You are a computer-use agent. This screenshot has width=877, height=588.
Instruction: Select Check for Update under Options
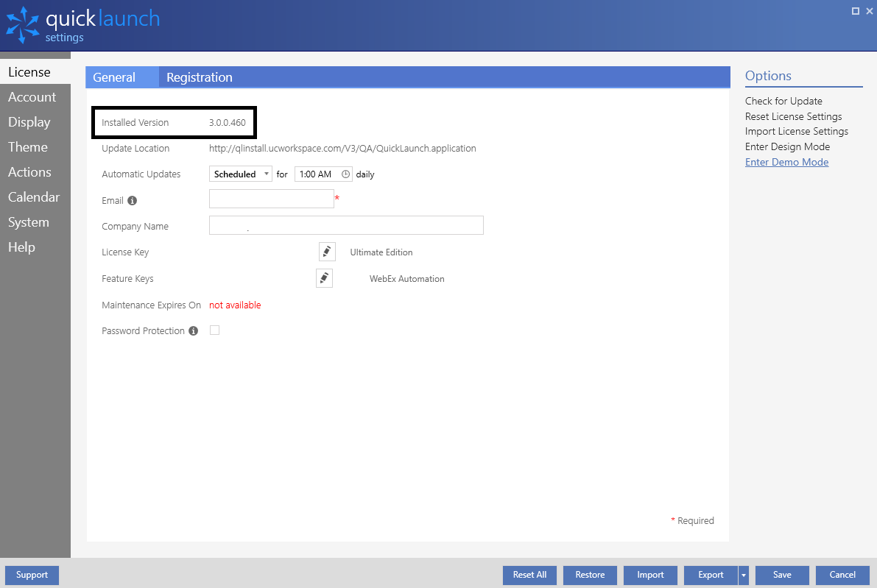pos(783,101)
